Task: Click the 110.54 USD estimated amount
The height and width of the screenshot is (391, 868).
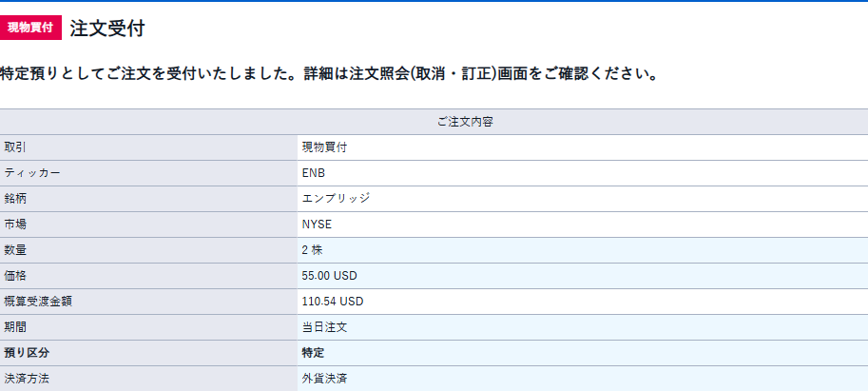Action: (333, 302)
